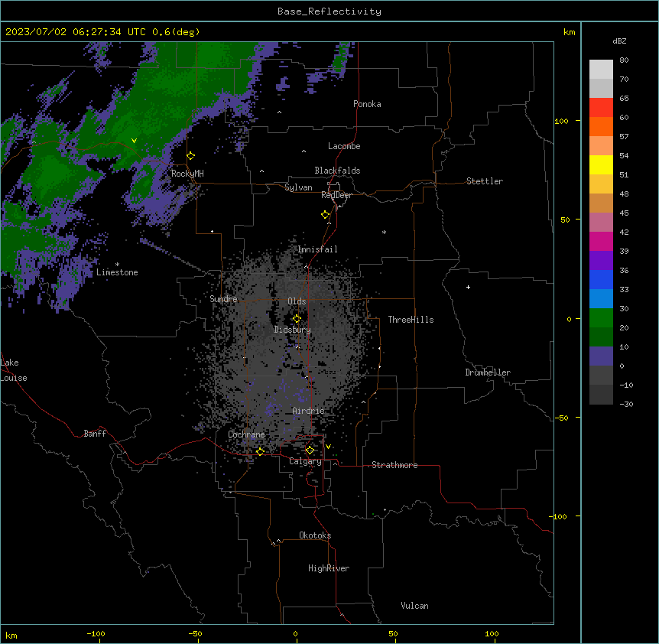
Task: Select the Drumheller city label
Action: (x=488, y=372)
